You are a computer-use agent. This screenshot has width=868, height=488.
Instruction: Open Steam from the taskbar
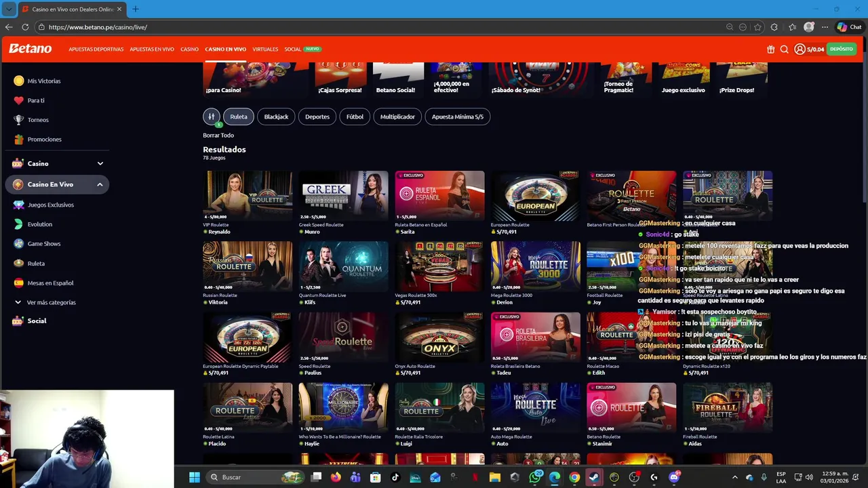tap(594, 477)
